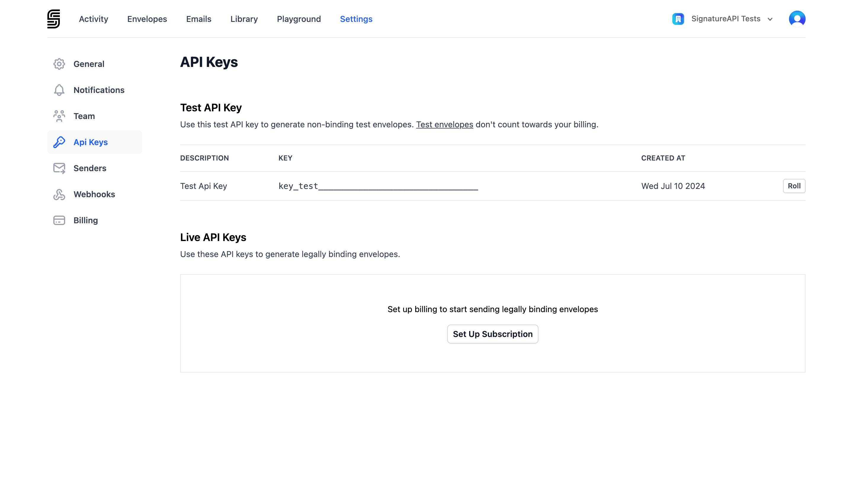Click the Team members icon
This screenshot has height=504, width=853.
point(59,116)
